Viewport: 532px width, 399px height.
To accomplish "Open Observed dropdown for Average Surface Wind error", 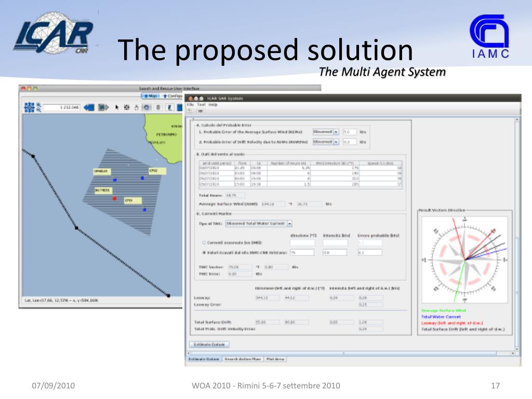I will (x=326, y=131).
